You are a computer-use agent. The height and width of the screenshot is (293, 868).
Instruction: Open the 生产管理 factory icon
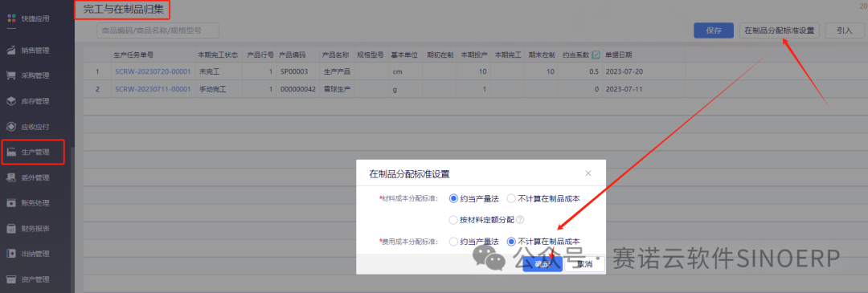[11, 152]
